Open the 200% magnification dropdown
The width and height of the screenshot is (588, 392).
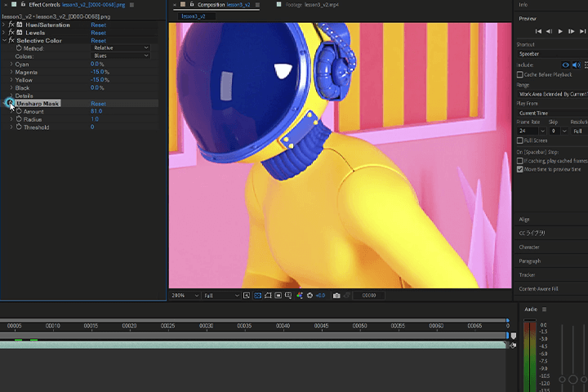185,296
